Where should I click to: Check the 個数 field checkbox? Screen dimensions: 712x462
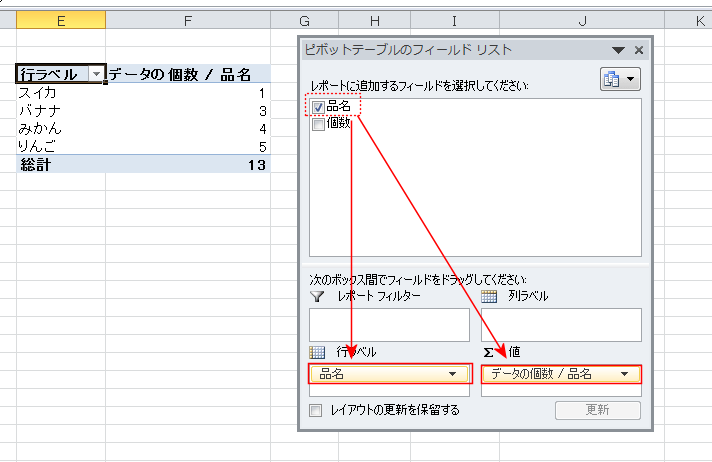pyautogui.click(x=318, y=124)
